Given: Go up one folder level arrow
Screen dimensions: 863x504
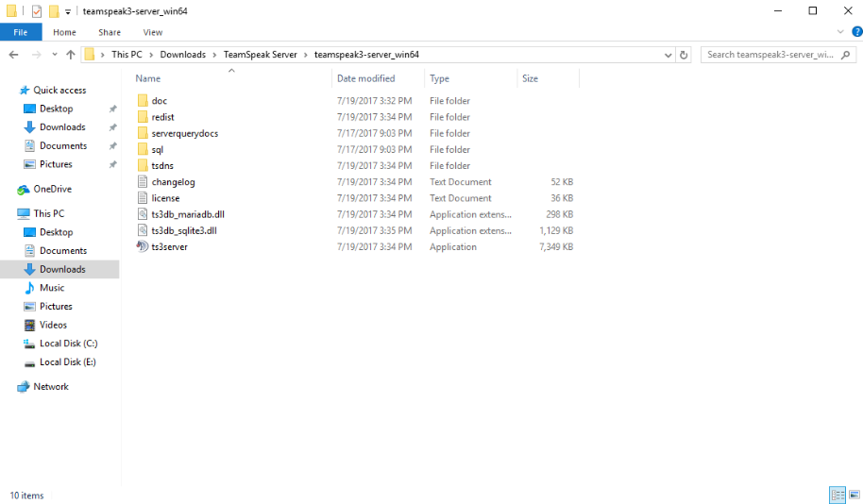Looking at the screenshot, I should [71, 55].
